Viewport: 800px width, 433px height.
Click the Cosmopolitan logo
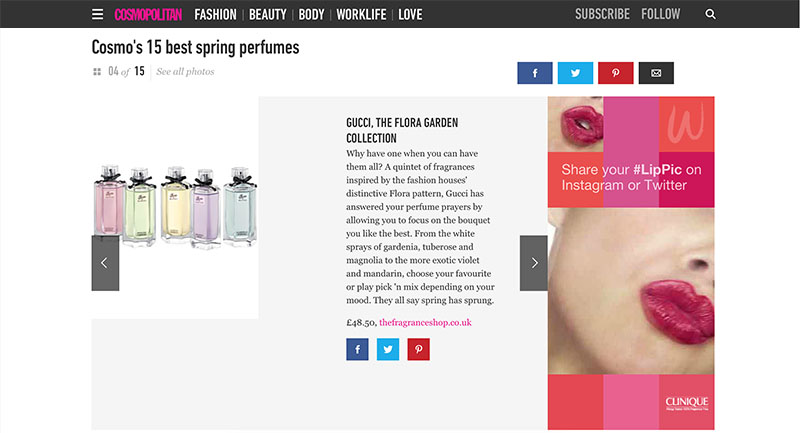tap(148, 15)
